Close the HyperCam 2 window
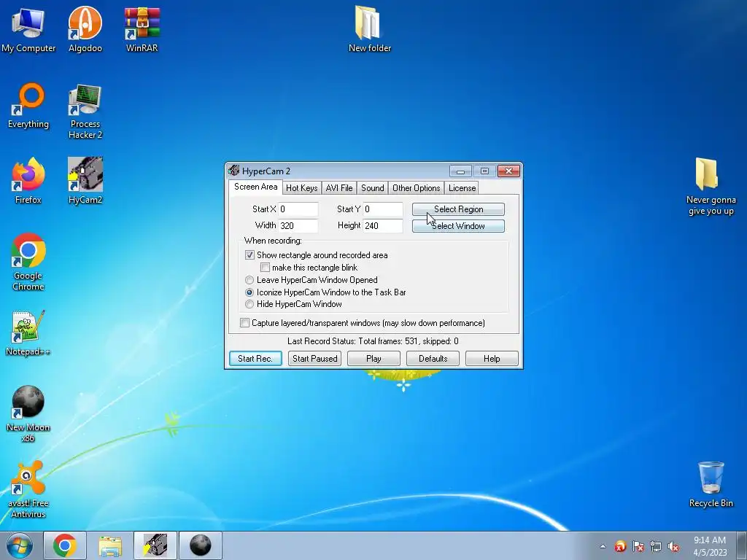This screenshot has height=560, width=747. tap(508, 171)
